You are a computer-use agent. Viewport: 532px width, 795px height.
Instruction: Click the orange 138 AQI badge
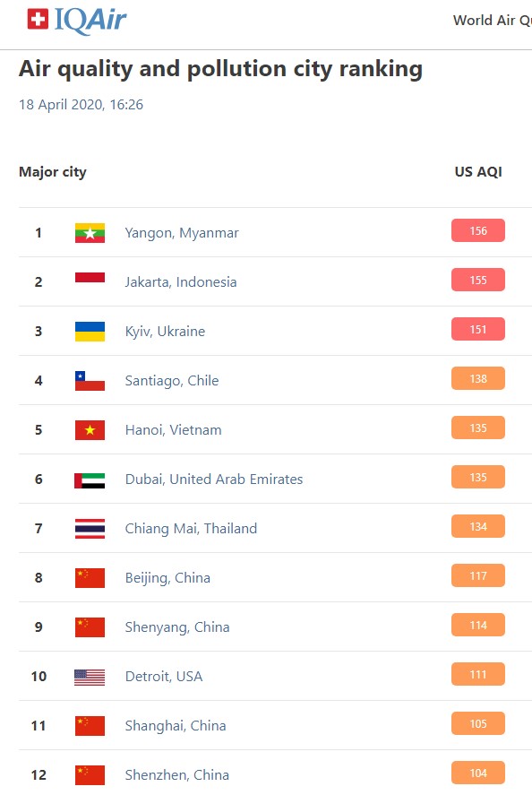[477, 379]
